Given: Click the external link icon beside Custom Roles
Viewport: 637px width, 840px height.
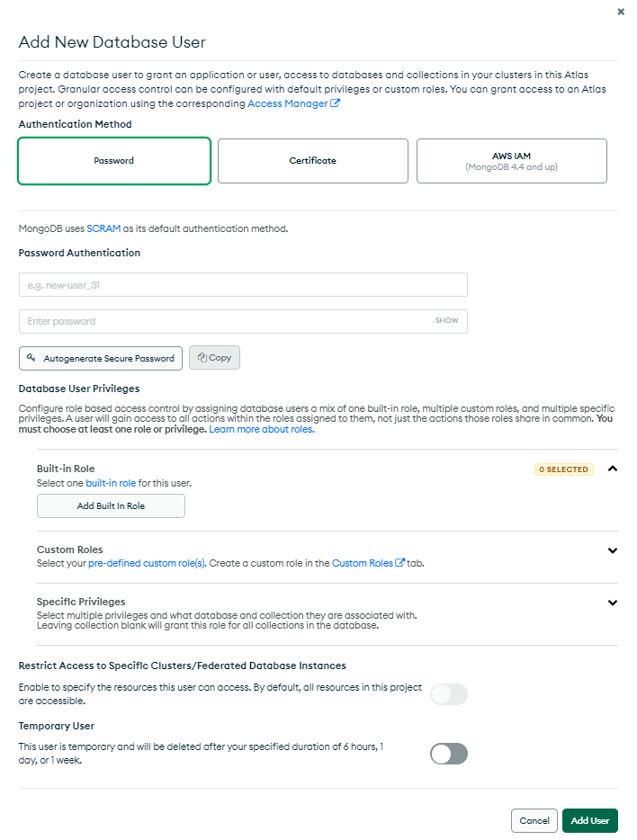Looking at the screenshot, I should (399, 562).
